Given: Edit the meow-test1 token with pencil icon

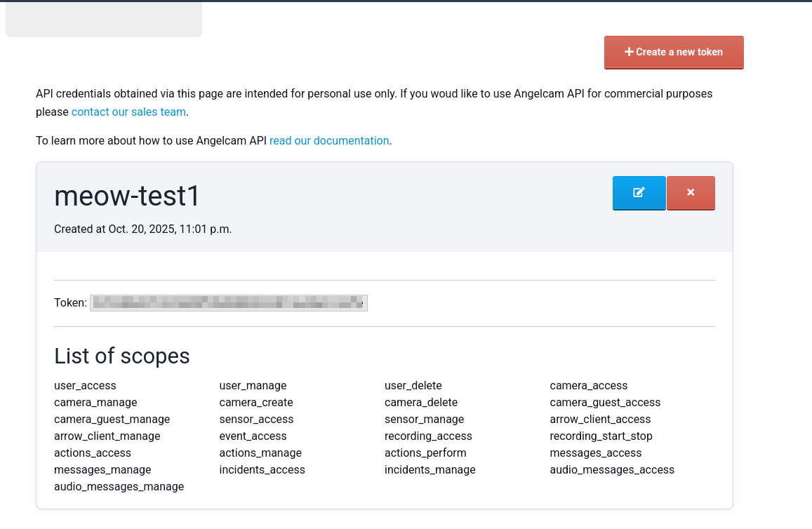Looking at the screenshot, I should (x=639, y=193).
